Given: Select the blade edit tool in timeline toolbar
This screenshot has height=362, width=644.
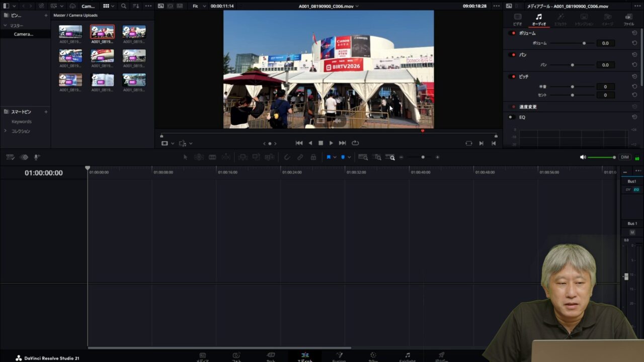Looking at the screenshot, I should click(212, 157).
